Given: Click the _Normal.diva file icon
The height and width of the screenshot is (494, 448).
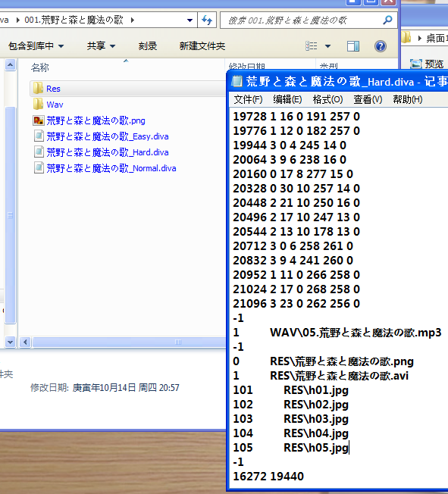Looking at the screenshot, I should pos(39,168).
